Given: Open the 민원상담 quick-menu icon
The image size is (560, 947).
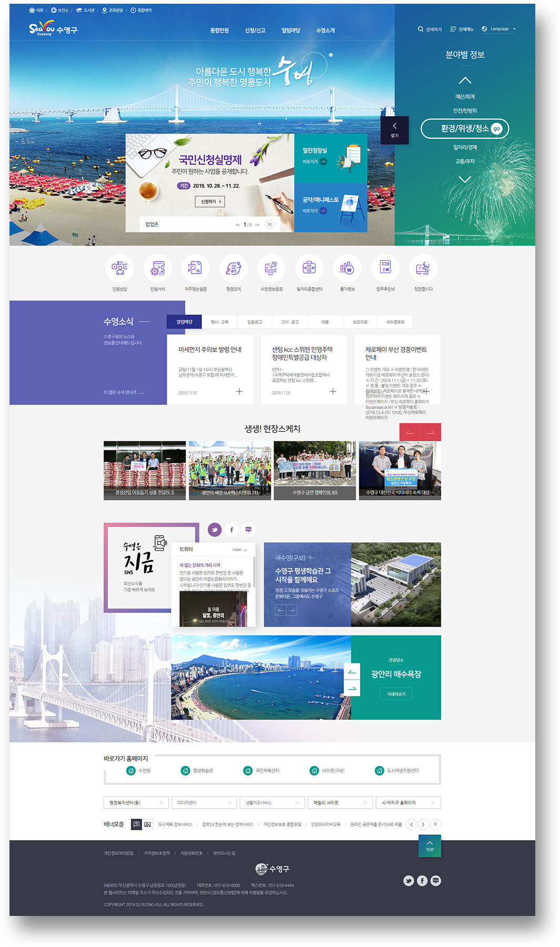Looking at the screenshot, I should pos(120,268).
